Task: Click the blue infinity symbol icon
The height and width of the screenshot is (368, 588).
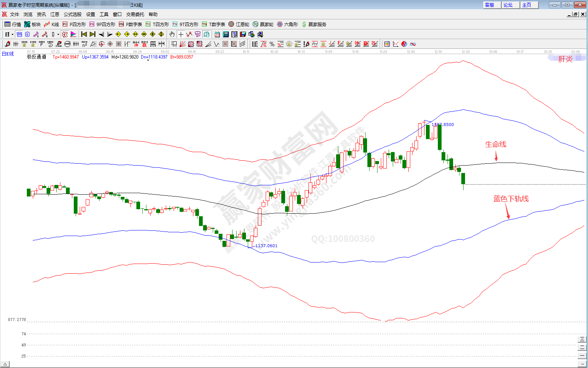Action: coord(413,44)
